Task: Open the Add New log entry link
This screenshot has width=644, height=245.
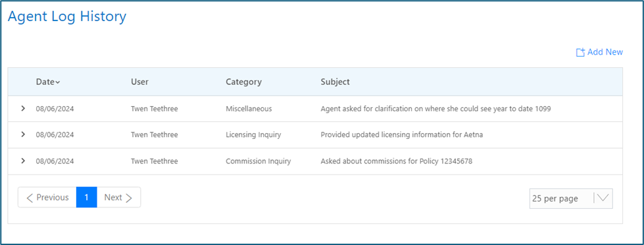Action: point(600,52)
